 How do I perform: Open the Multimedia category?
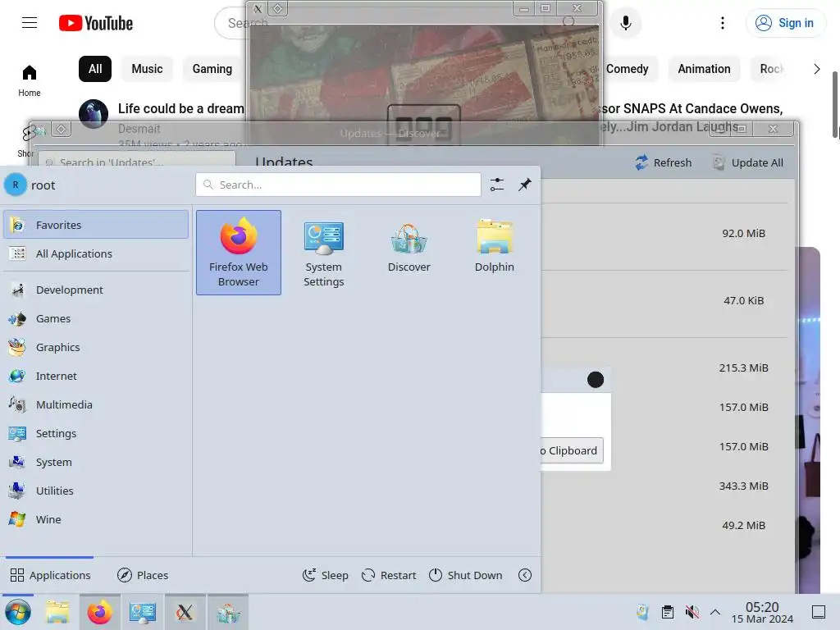tap(96, 404)
